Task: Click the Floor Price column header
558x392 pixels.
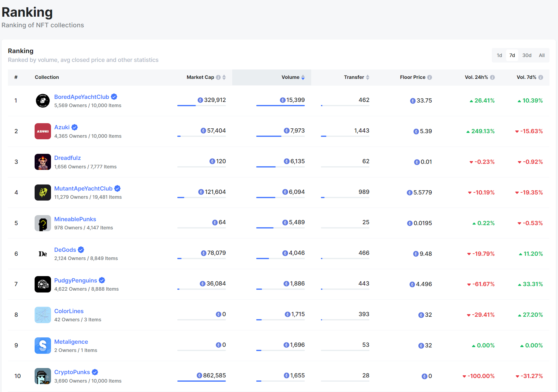Action: coord(413,77)
